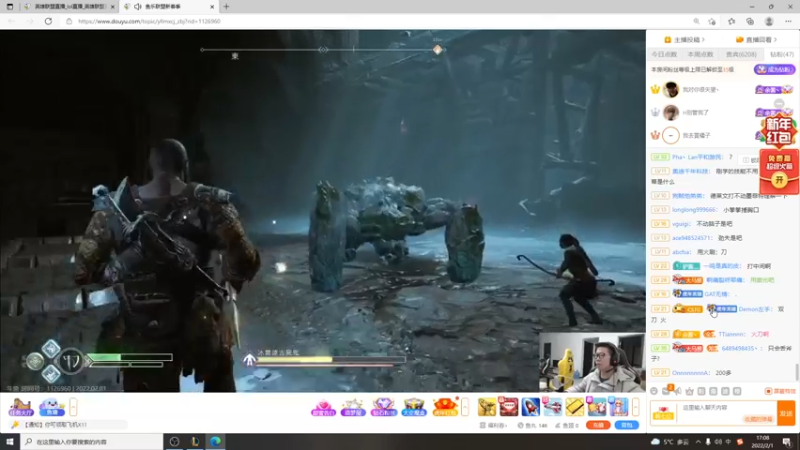Click username vguigi in chat
This screenshot has height=450, width=800.
(681, 224)
